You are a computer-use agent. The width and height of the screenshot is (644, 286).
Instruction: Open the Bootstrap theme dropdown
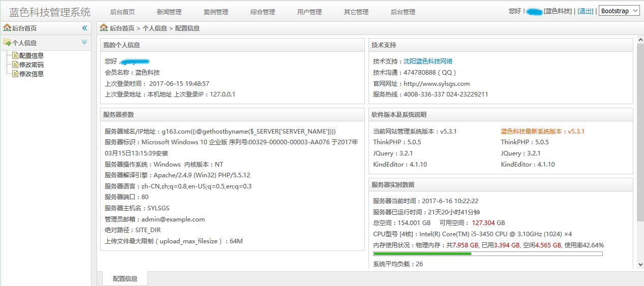click(x=619, y=11)
